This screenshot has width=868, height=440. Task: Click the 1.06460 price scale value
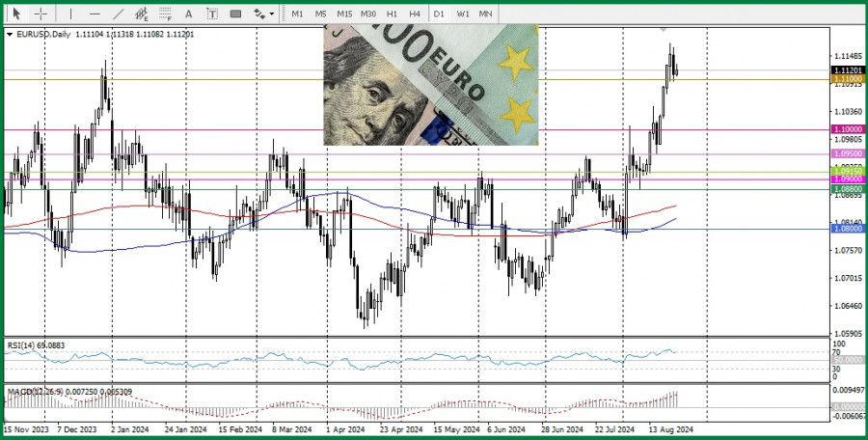pos(848,305)
